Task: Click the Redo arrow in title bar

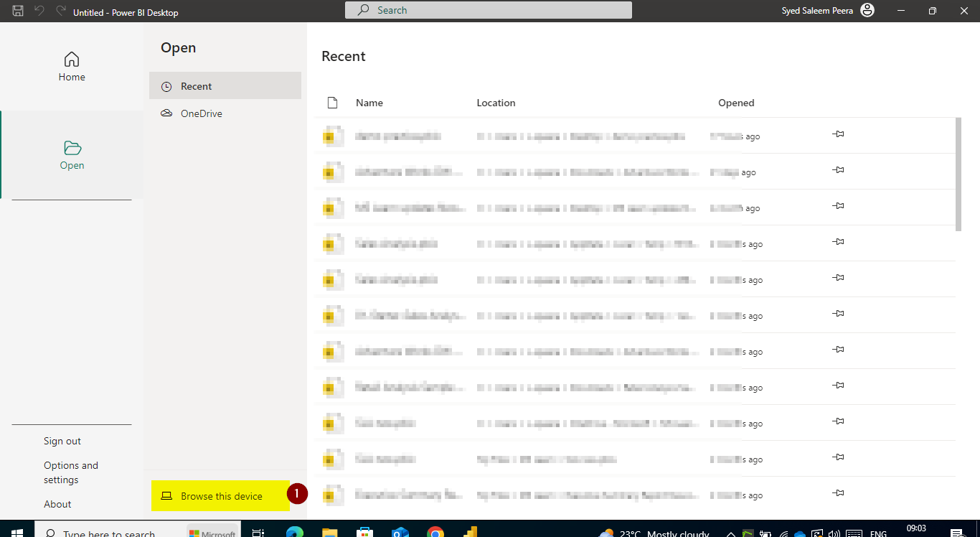Action: point(60,11)
